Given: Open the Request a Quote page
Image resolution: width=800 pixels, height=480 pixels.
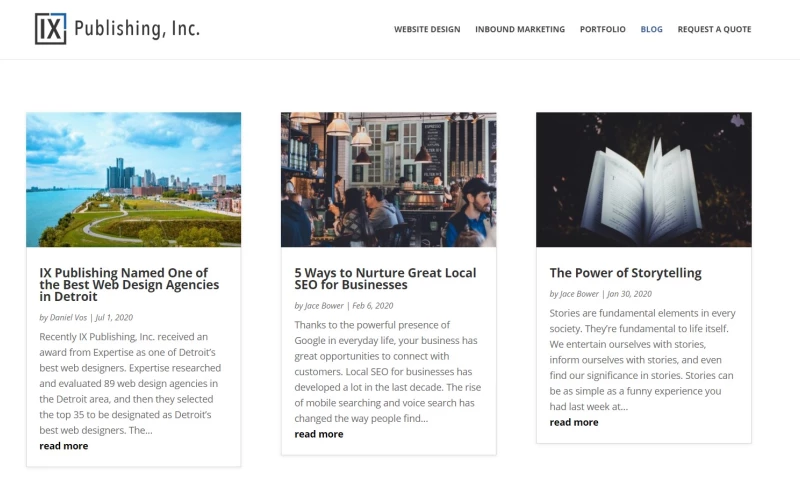Looking at the screenshot, I should 714,29.
